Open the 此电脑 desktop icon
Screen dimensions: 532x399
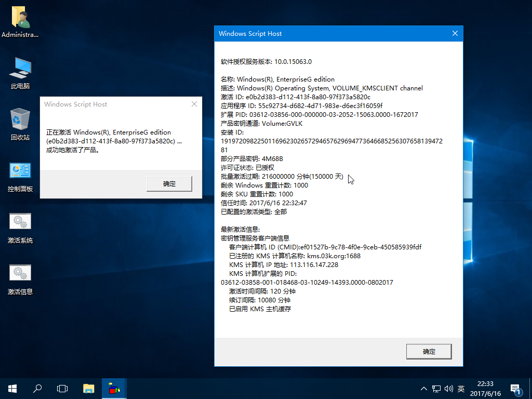tap(20, 73)
